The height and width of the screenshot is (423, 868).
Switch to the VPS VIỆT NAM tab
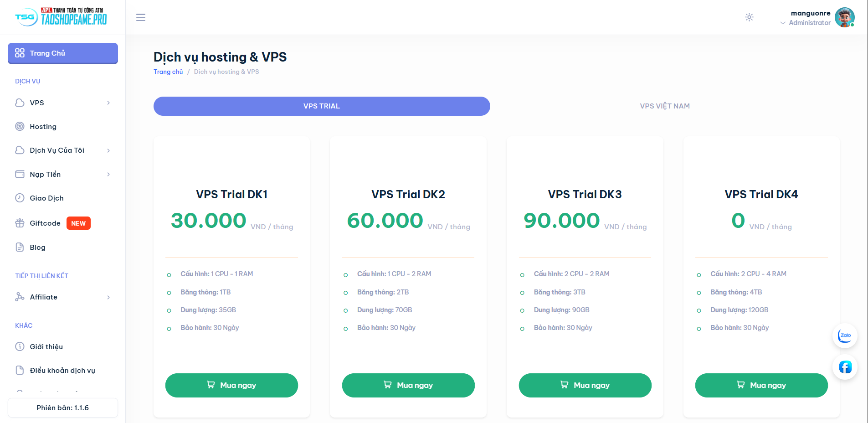(664, 106)
